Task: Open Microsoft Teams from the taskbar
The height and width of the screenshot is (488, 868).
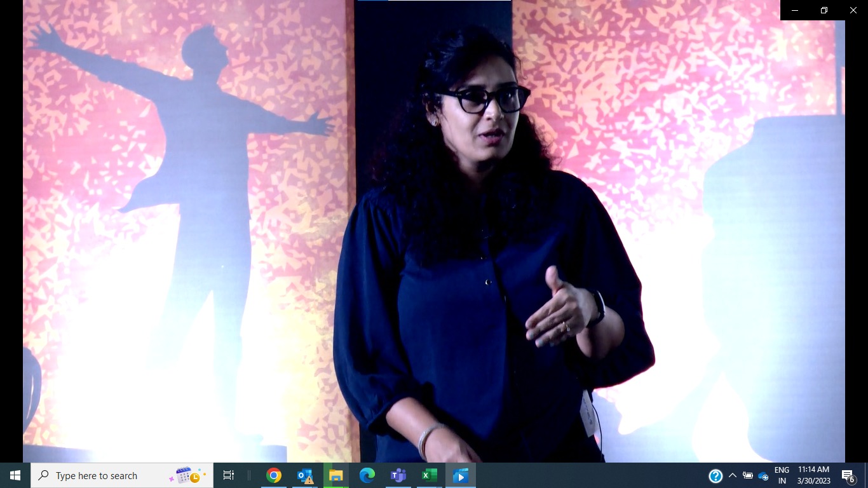Action: [398, 475]
